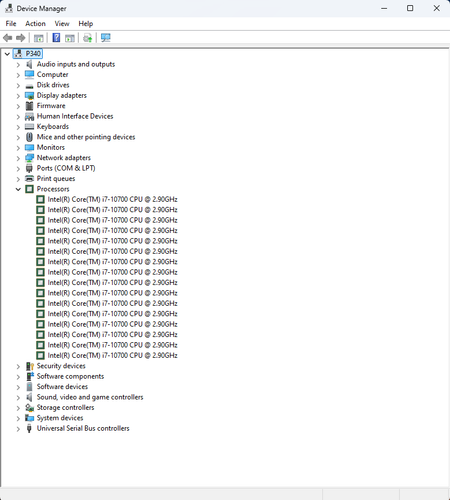The height and width of the screenshot is (500, 450).
Task: Select the Monitors label
Action: [51, 147]
